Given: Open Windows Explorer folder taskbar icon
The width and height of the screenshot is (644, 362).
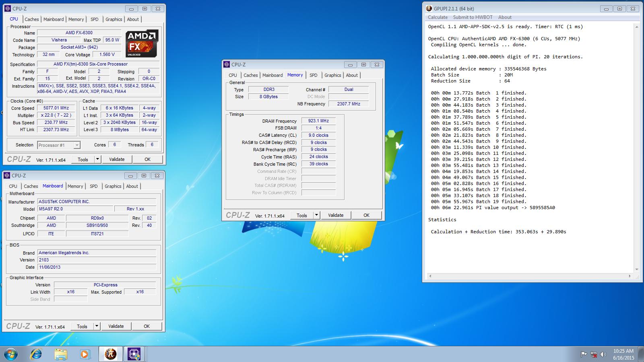Looking at the screenshot, I should click(61, 354).
